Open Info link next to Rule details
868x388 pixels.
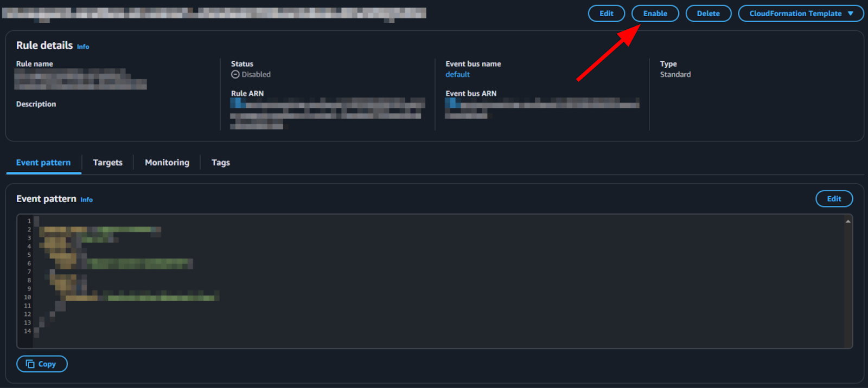83,47
